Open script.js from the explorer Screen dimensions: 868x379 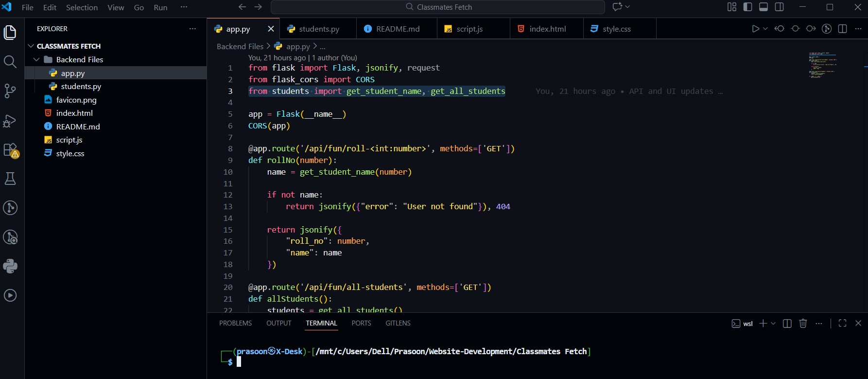(x=69, y=140)
